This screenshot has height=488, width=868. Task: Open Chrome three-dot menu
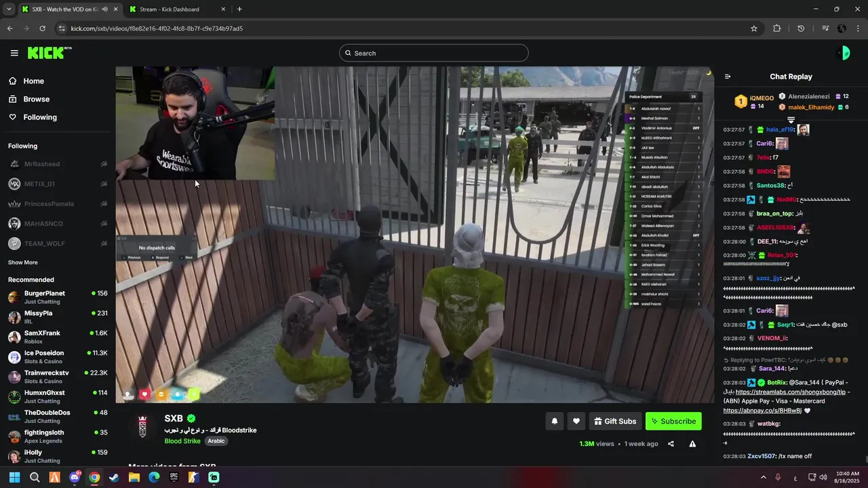click(x=858, y=28)
